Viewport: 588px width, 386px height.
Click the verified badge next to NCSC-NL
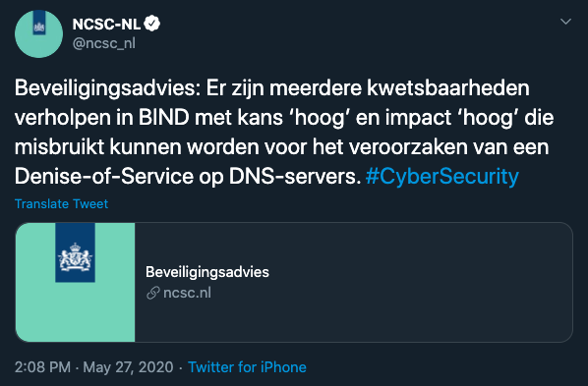pos(151,24)
